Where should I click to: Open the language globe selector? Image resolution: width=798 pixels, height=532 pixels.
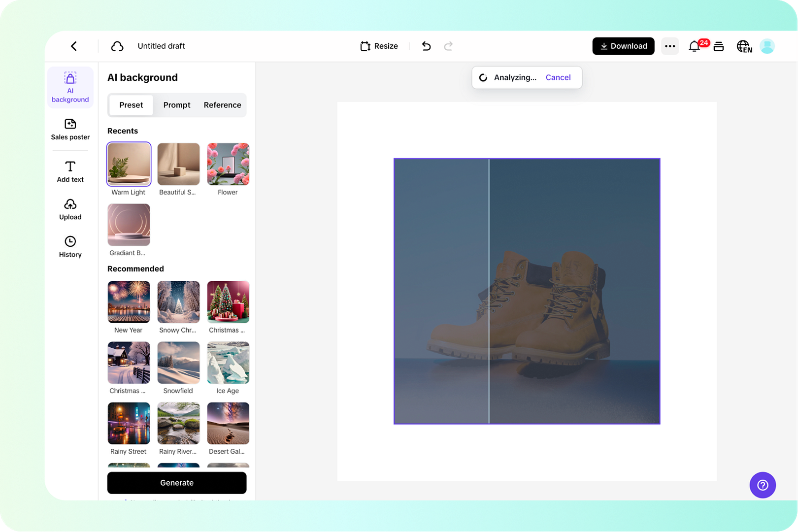[744, 46]
